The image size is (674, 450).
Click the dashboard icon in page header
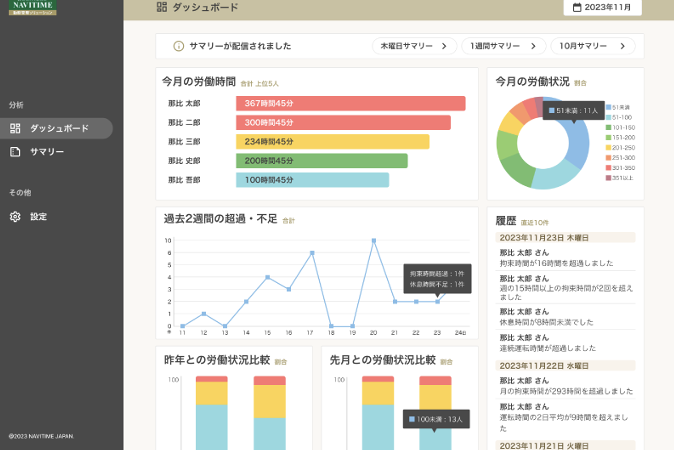pos(162,7)
